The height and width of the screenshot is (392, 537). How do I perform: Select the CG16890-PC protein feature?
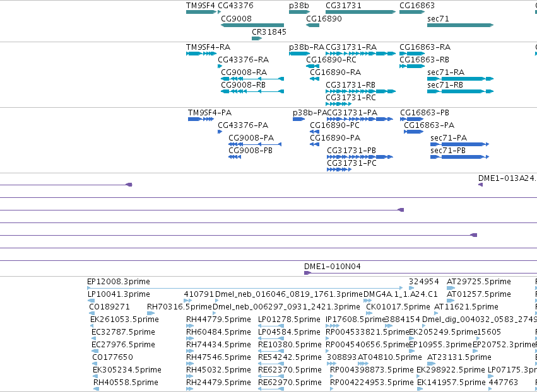point(314,132)
